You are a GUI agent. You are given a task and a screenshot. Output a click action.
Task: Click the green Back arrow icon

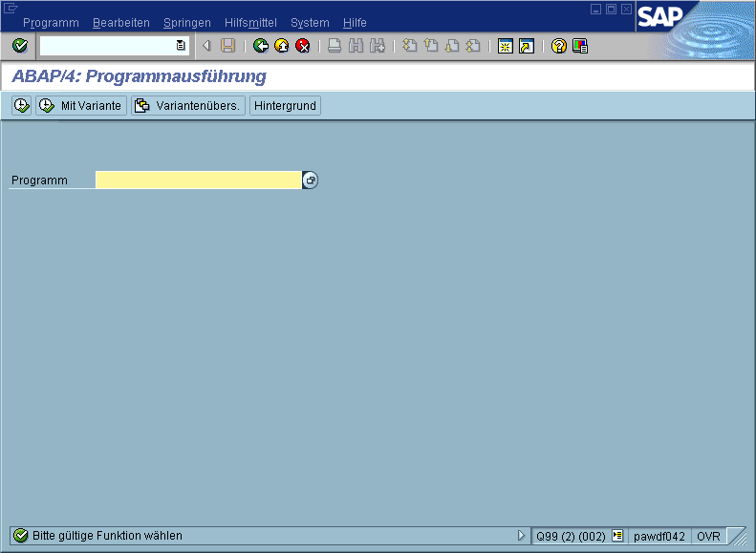[261, 46]
